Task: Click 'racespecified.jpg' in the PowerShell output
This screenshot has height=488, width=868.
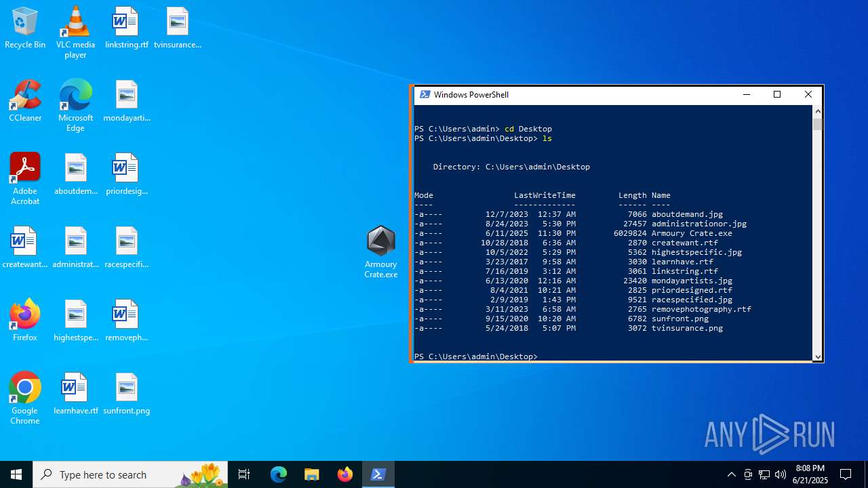Action: click(x=692, y=300)
